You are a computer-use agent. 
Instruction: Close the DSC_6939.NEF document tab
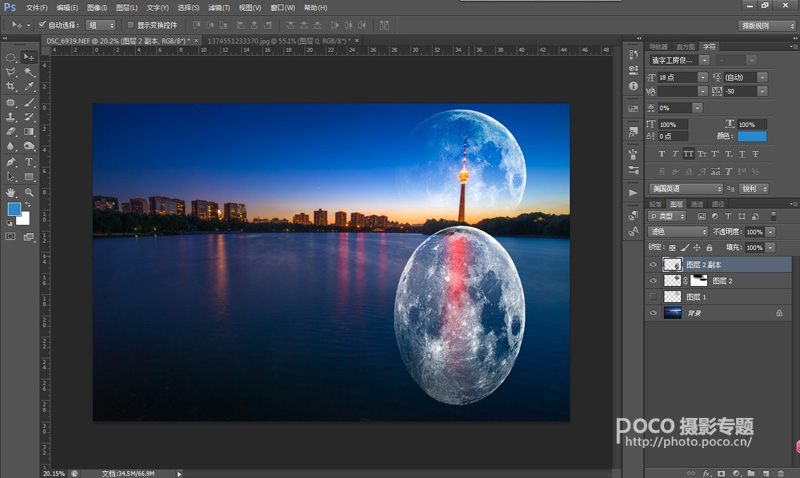coord(196,41)
